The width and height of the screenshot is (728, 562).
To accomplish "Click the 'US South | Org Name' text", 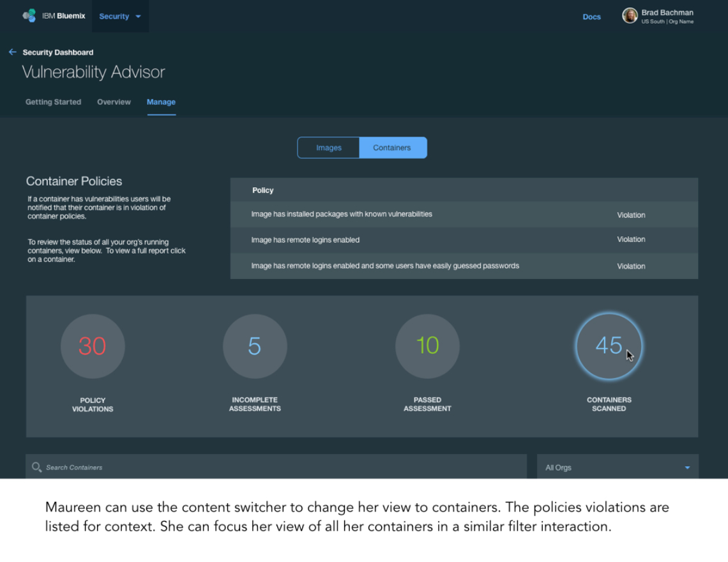I will (667, 22).
